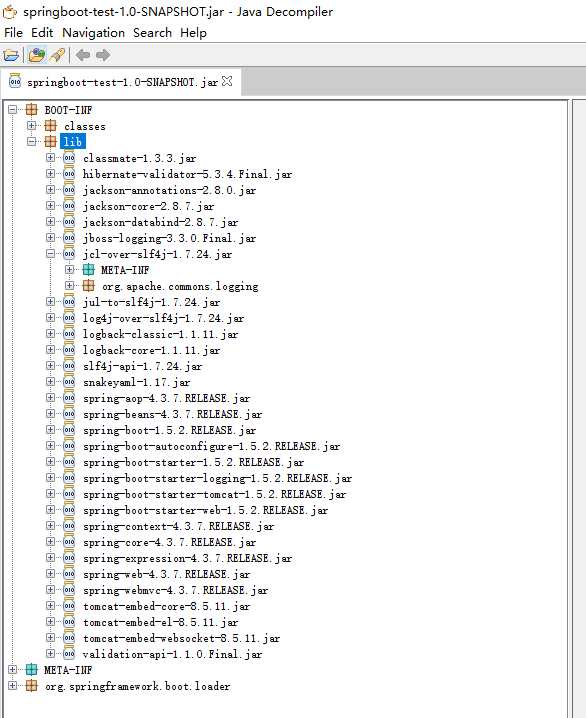
Task: Click the Search toolbar icon
Action: [x=57, y=55]
